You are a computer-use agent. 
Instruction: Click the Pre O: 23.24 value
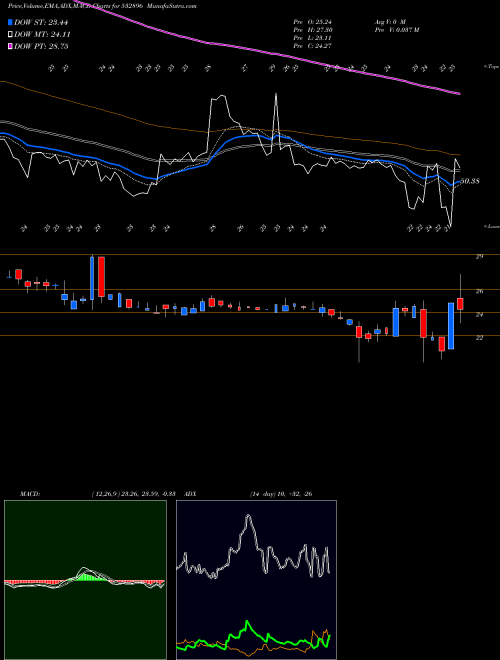tap(312, 21)
